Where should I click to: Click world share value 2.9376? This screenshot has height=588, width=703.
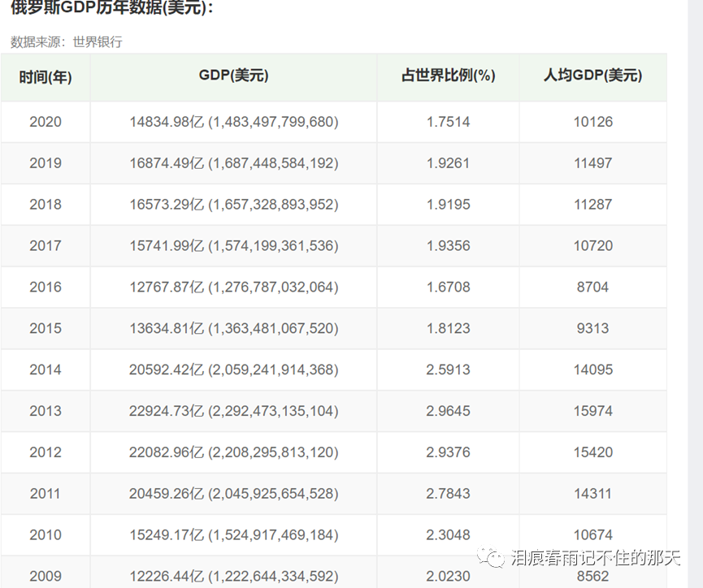pyautogui.click(x=449, y=452)
